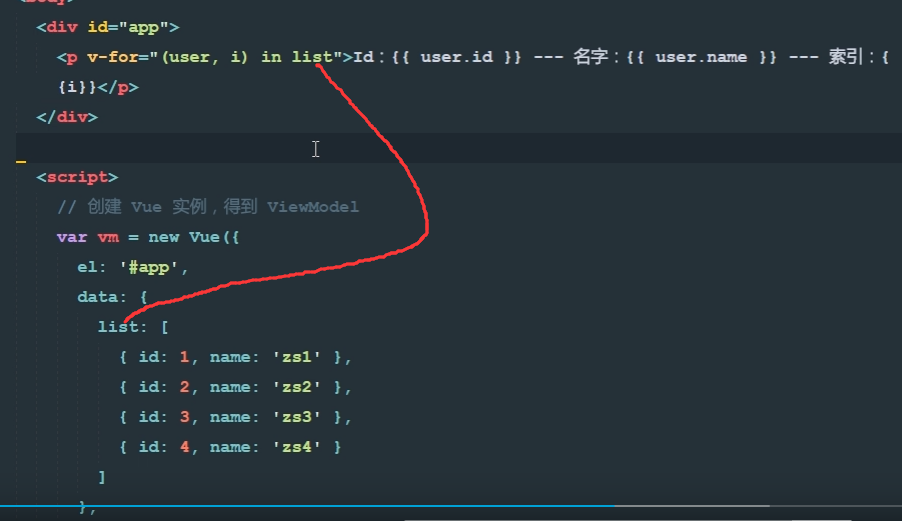The width and height of the screenshot is (902, 521).
Task: Click the "list: [" array declaration
Action: coord(133,327)
